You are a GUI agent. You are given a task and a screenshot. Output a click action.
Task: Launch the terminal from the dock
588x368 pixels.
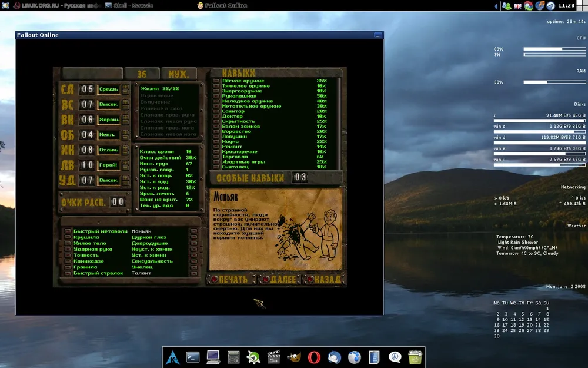tap(193, 357)
